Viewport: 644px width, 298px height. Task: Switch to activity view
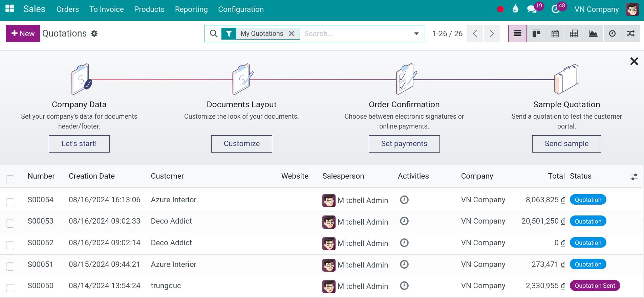tap(612, 33)
